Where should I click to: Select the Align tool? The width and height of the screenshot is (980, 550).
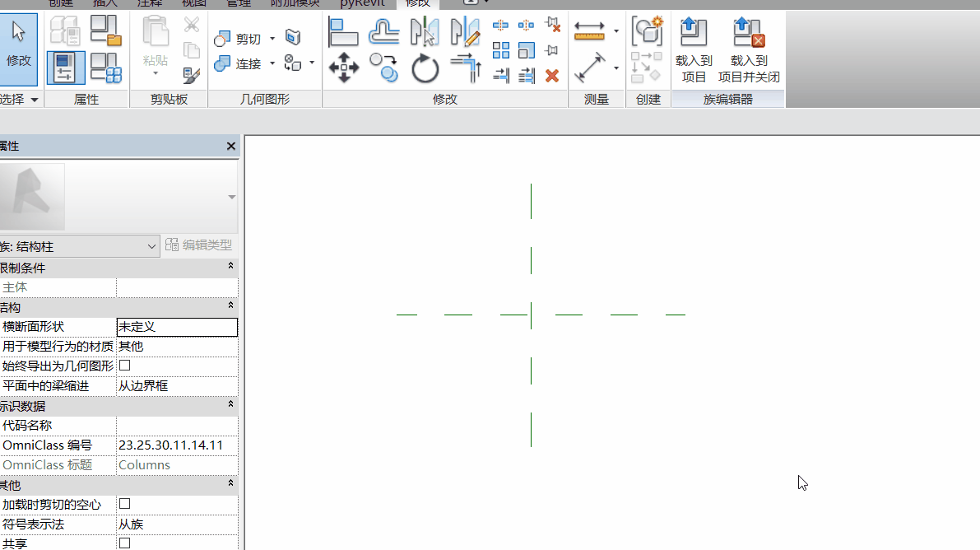(343, 32)
